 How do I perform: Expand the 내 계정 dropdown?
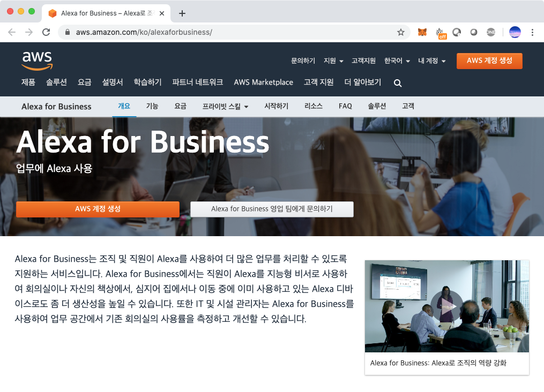pyautogui.click(x=431, y=61)
